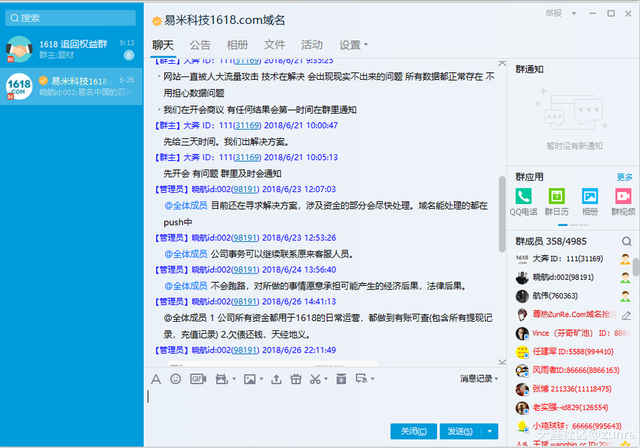Open the 相册 group app icon
Screen dimensions: 640x448
pyautogui.click(x=590, y=196)
